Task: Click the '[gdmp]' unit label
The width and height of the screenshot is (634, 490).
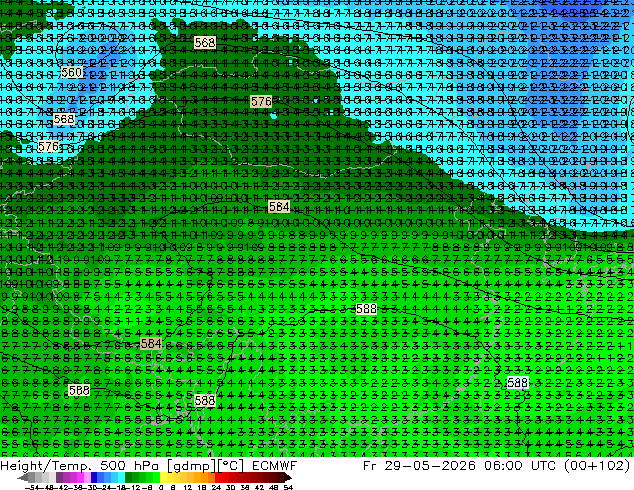Action: coord(192,466)
